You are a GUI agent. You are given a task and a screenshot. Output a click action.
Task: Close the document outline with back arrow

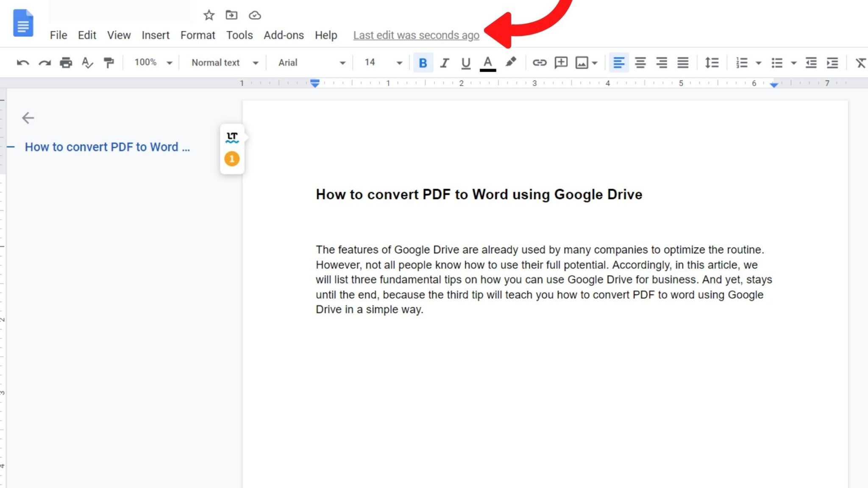tap(28, 118)
